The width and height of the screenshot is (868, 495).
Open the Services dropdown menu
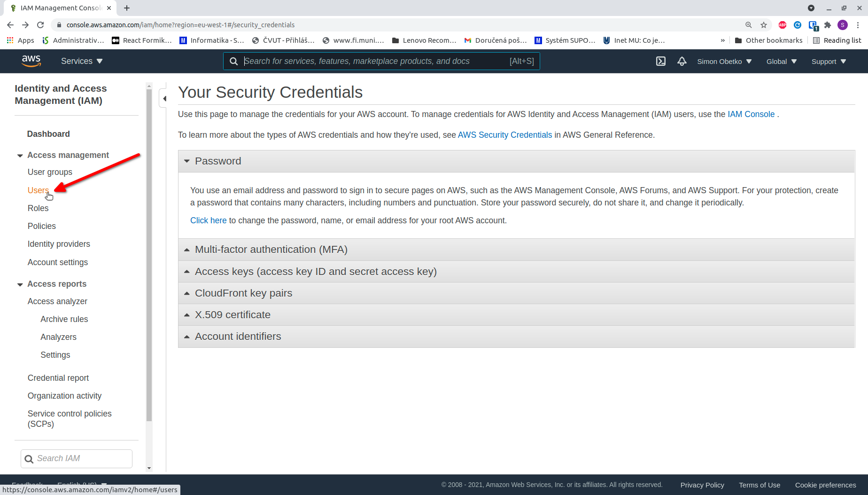pos(82,61)
